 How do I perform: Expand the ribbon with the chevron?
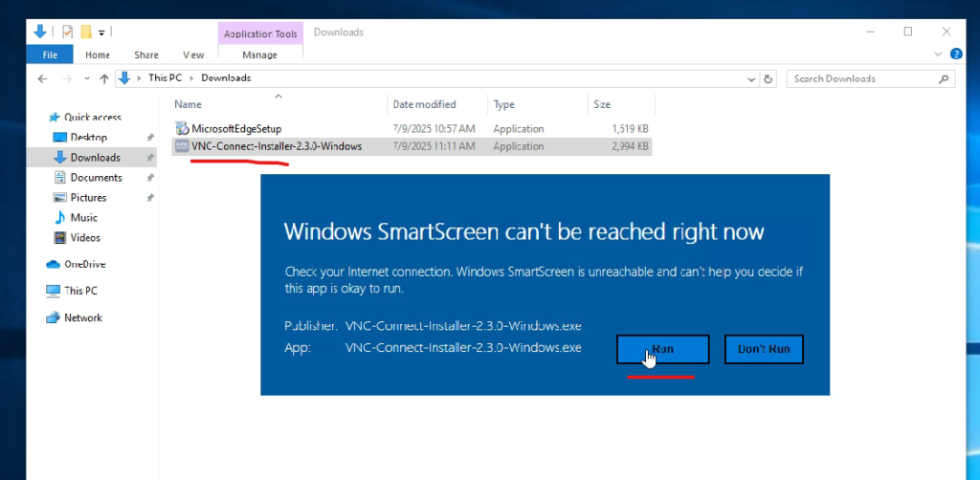[x=938, y=55]
